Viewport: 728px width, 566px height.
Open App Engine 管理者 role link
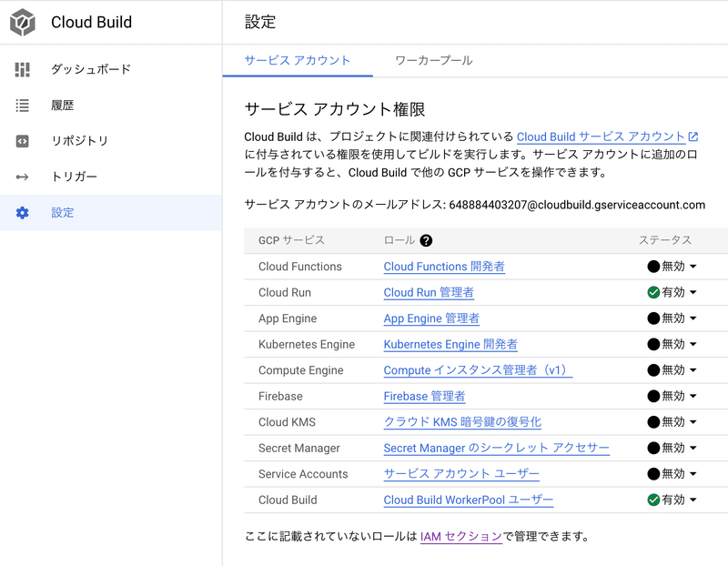point(431,318)
